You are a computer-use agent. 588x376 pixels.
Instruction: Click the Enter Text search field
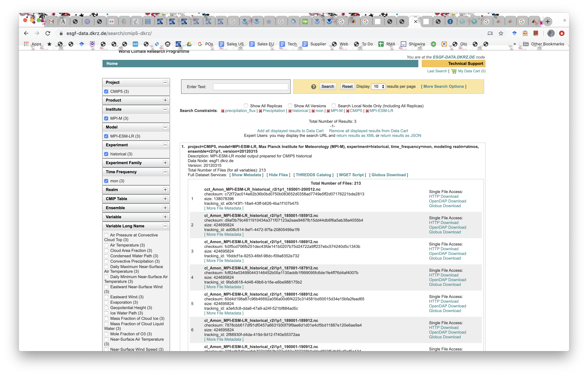(x=250, y=87)
